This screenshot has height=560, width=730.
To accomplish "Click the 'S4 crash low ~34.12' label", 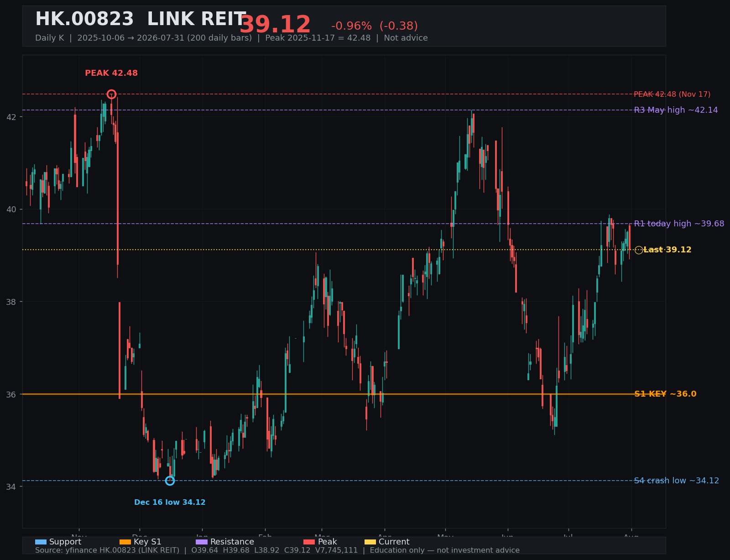I will pyautogui.click(x=677, y=481).
